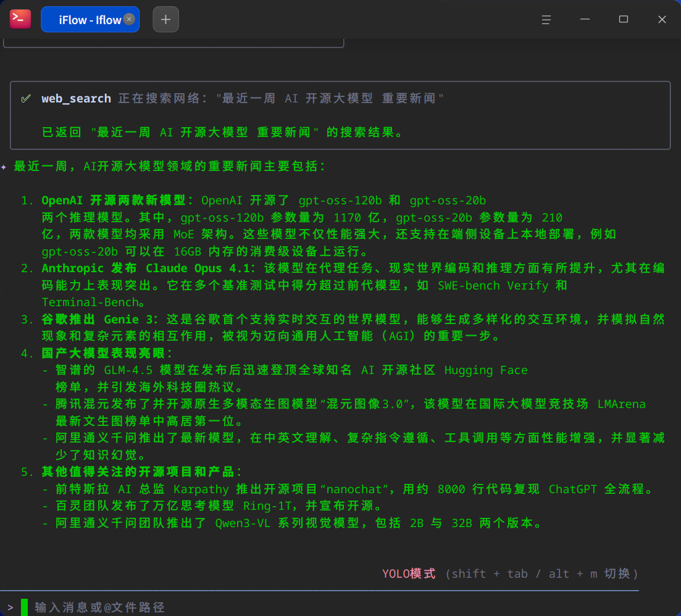Click the red terminal app icon
681x616 pixels.
tap(20, 19)
